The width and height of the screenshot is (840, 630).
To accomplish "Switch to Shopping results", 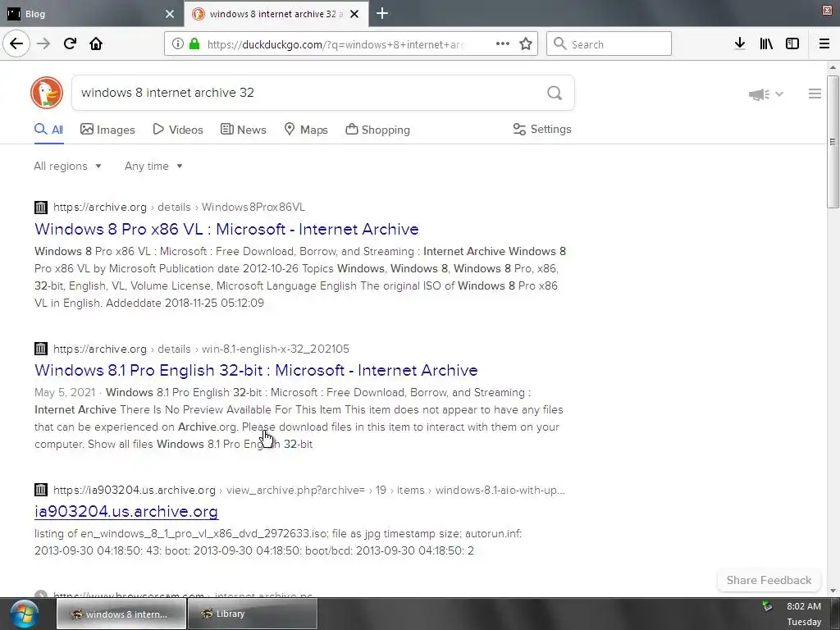I will coord(377,130).
